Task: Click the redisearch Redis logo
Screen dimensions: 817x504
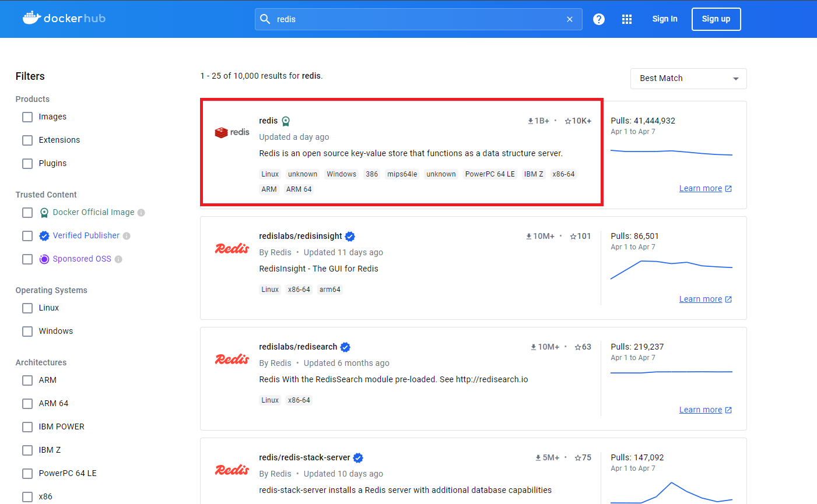Action: pos(232,359)
